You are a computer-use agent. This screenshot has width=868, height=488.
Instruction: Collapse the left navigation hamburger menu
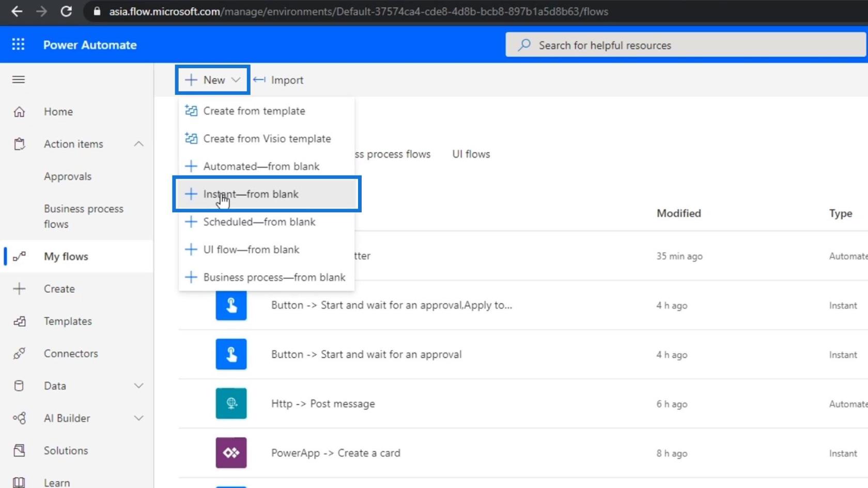[19, 80]
